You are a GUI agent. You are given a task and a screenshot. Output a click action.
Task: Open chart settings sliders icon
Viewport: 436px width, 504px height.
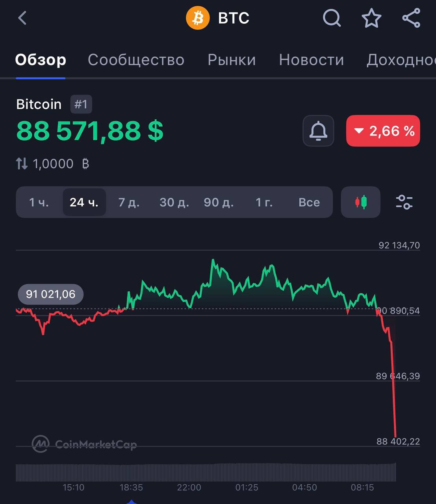tap(404, 202)
